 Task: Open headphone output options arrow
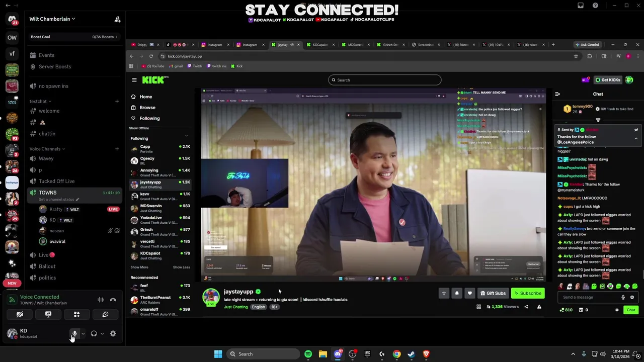point(102,334)
